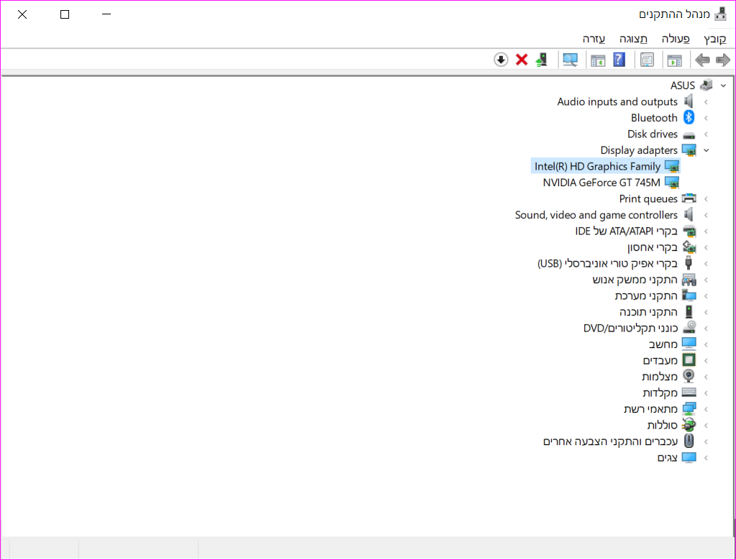Click the Update driver green arrow icon
Screen dimensions: 736x560
coord(541,60)
